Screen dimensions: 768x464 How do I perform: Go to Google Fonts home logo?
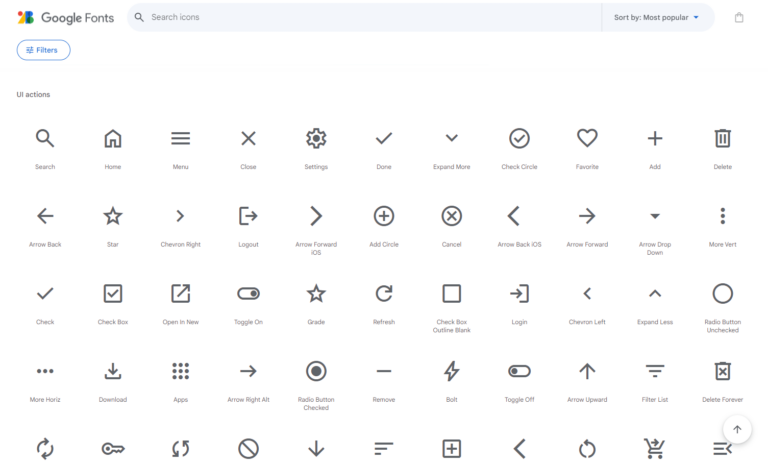click(66, 17)
